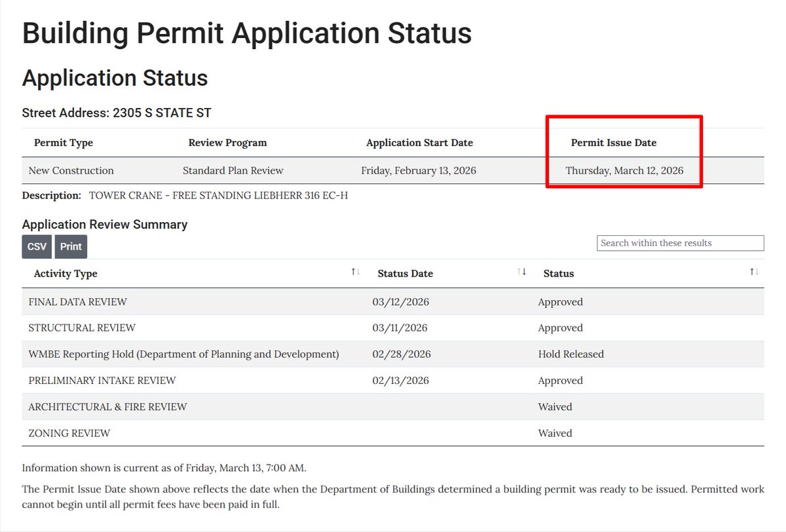Select the 02/28/2026 status date cell
The image size is (786, 532).
[x=402, y=354]
